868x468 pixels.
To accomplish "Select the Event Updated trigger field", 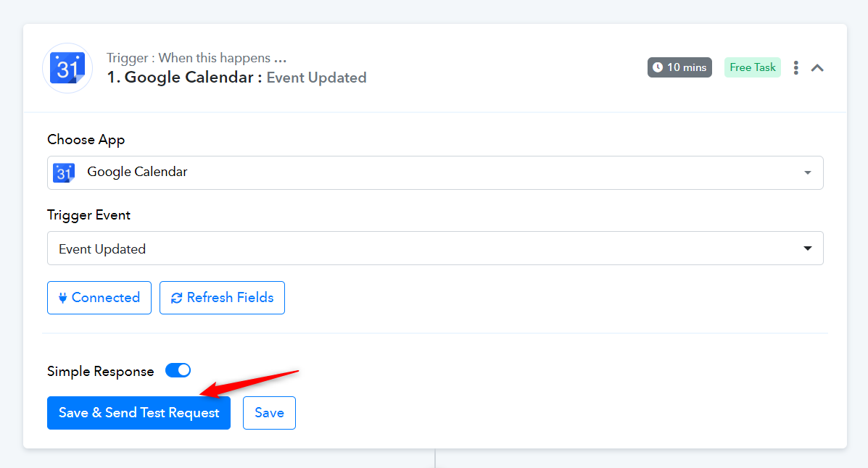I will click(435, 248).
